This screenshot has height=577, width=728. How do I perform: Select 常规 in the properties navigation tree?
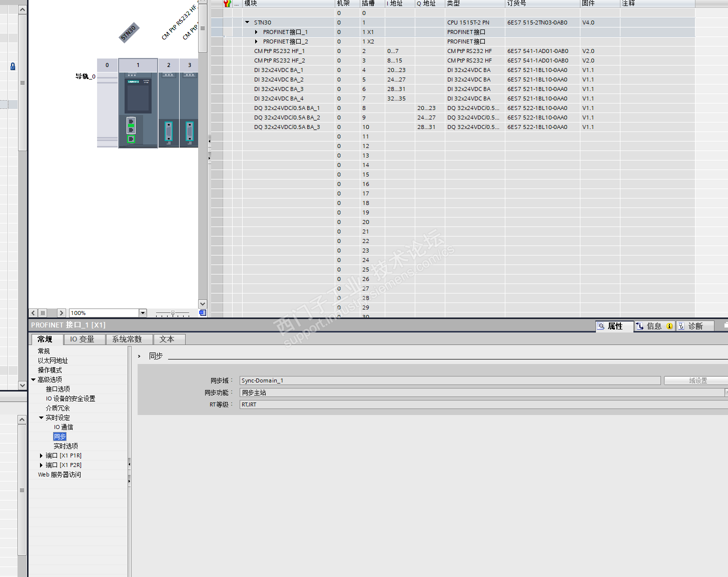[x=44, y=351]
